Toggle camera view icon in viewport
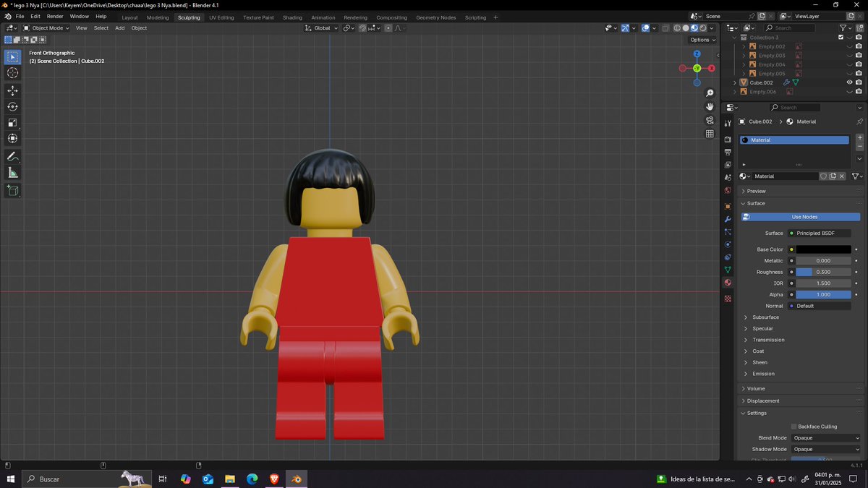Screen dimensions: 868x488 coord(710,120)
